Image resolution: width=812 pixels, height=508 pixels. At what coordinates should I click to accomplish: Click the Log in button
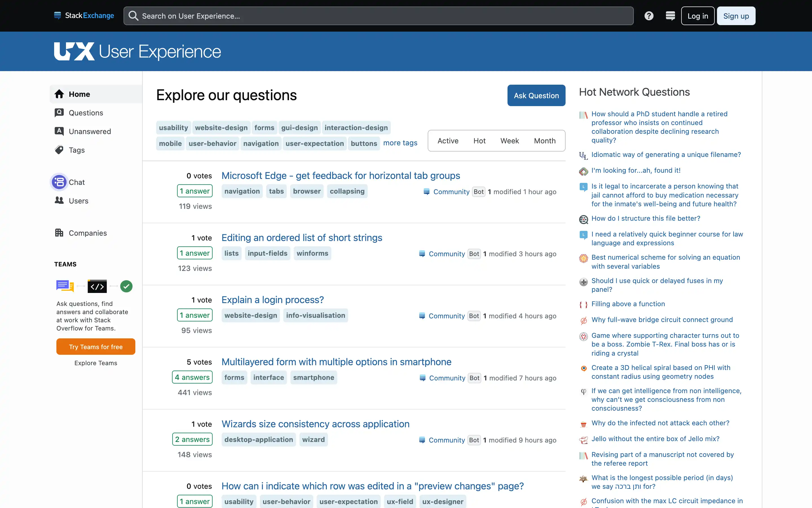click(x=698, y=16)
